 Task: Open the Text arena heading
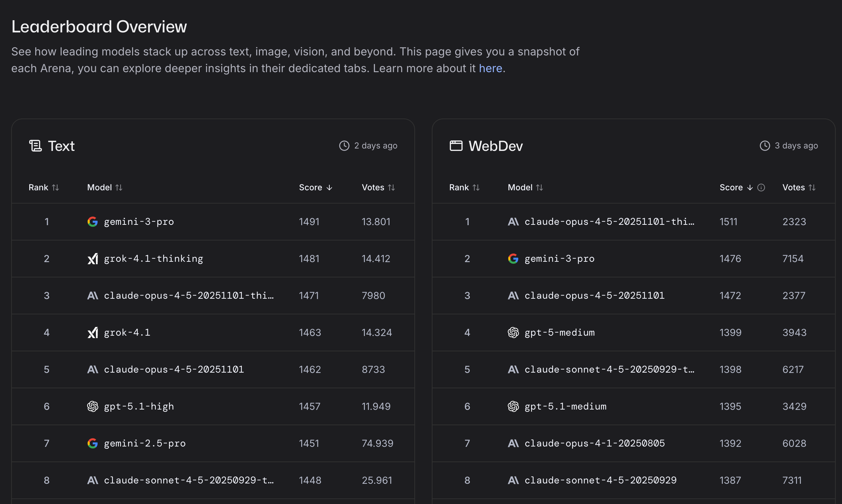point(61,146)
